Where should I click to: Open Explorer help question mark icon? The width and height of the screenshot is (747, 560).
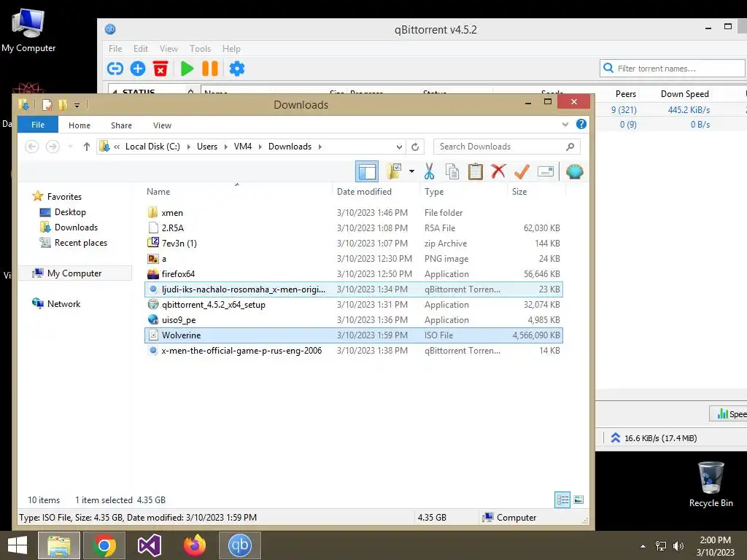(x=581, y=124)
